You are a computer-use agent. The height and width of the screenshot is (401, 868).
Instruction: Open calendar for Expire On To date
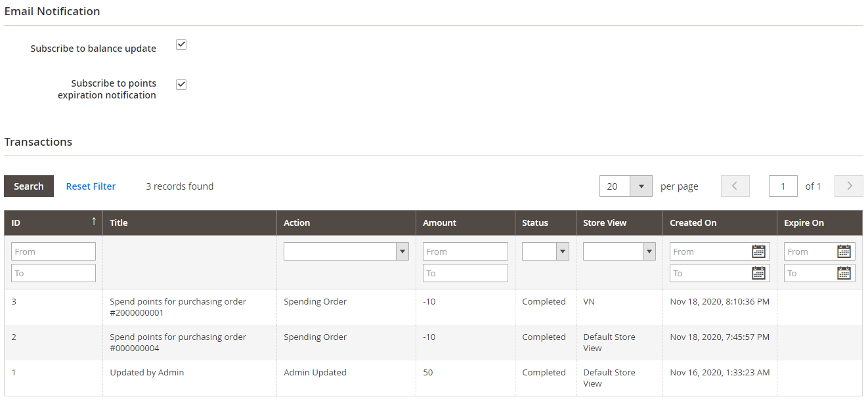(844, 273)
